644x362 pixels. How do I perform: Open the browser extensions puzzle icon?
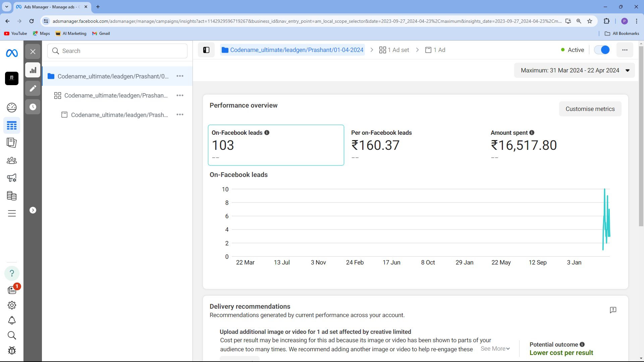[x=606, y=21]
